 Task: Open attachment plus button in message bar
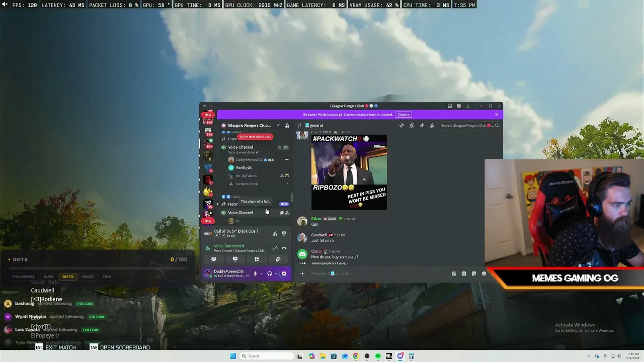[x=302, y=274]
